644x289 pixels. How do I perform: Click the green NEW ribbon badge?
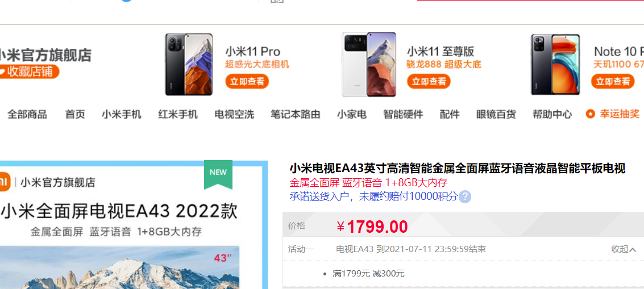[x=218, y=174]
